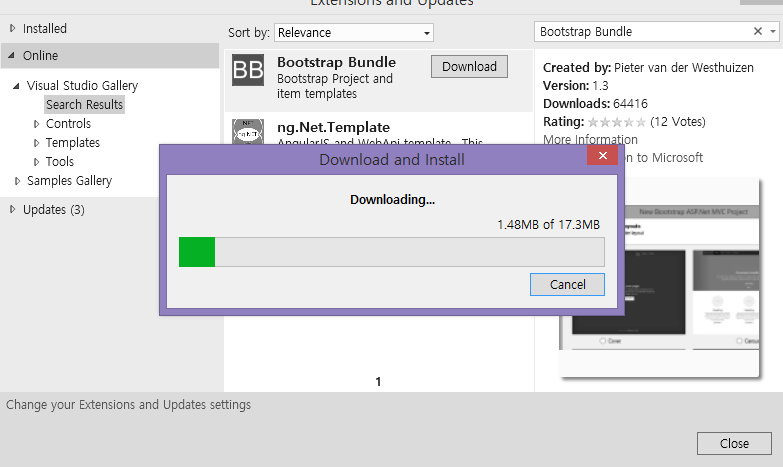The width and height of the screenshot is (783, 467).
Task: Click the Download button for Bootstrap Bundle
Action: tap(469, 66)
